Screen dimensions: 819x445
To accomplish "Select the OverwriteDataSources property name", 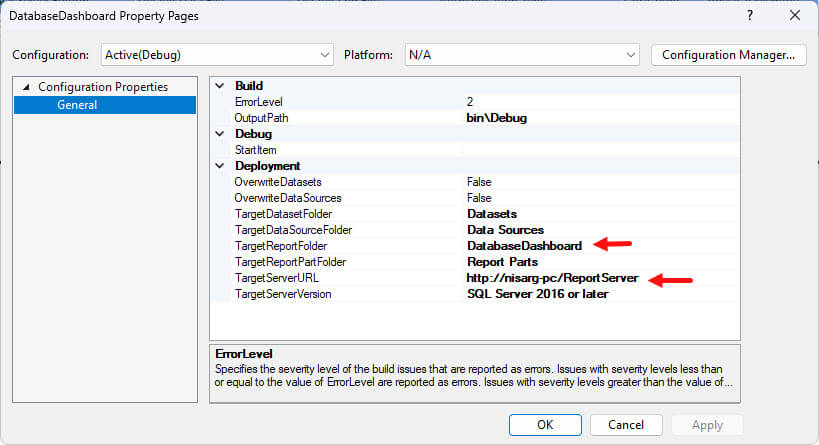I will 288,198.
